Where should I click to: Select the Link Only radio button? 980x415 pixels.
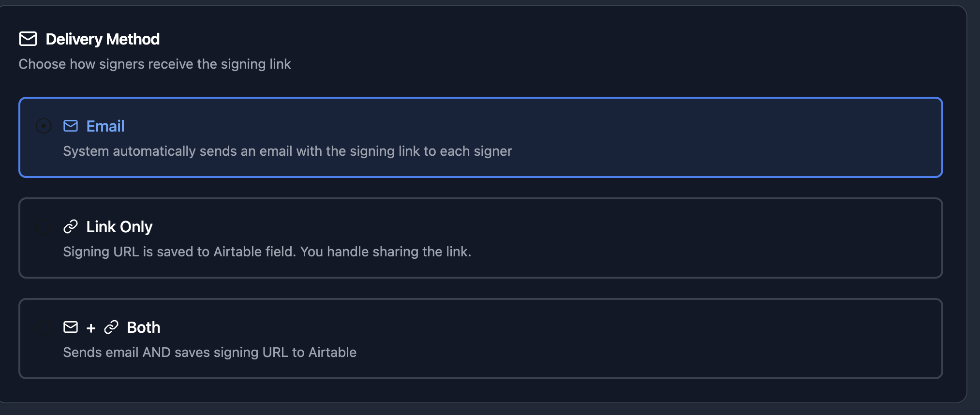(x=44, y=226)
